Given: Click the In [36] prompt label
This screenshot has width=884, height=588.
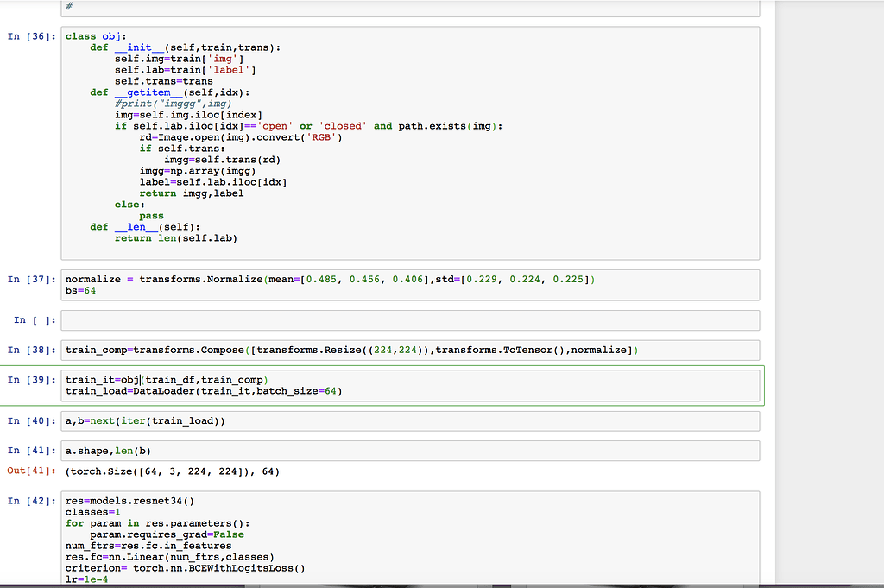Looking at the screenshot, I should click(x=32, y=36).
